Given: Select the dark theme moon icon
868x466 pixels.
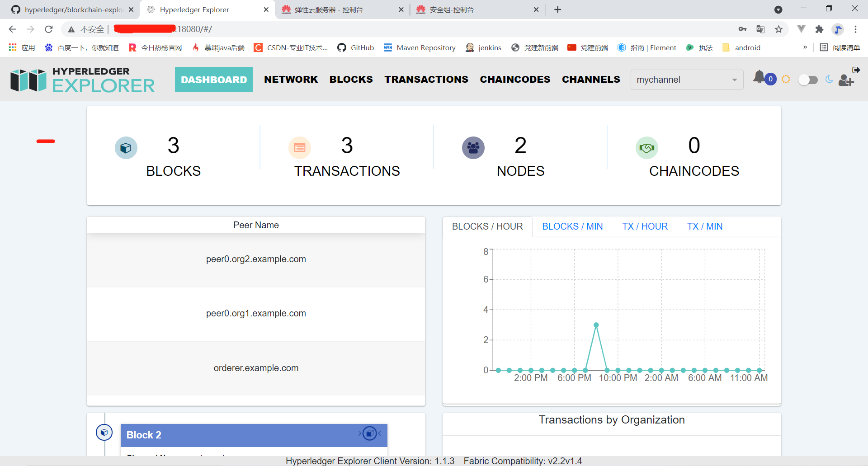Looking at the screenshot, I should pos(830,80).
